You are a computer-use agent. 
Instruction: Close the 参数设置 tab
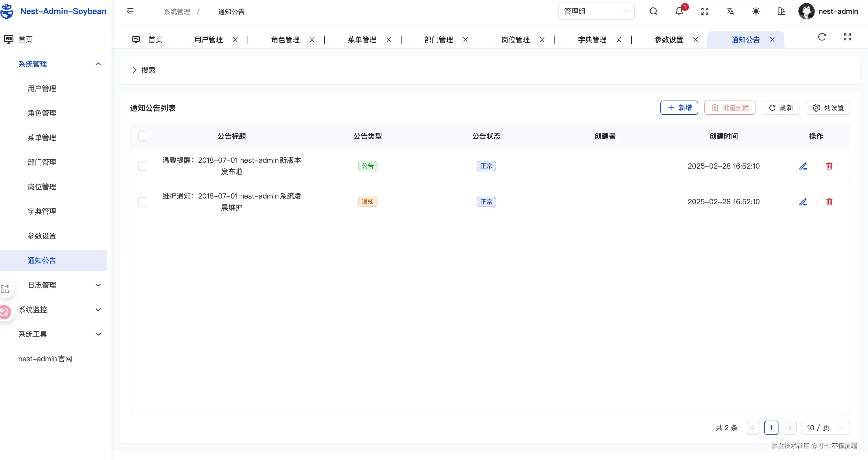pyautogui.click(x=695, y=40)
